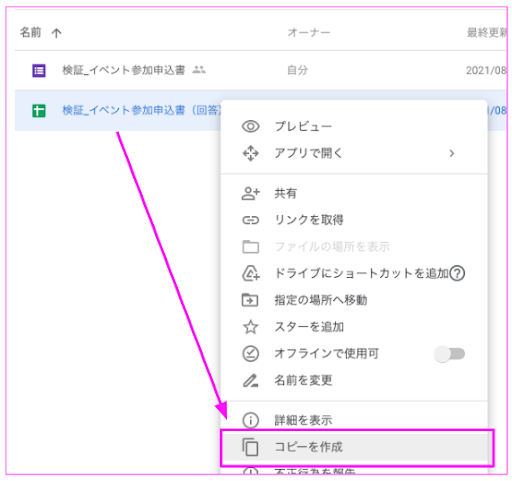This screenshot has width=512, height=481.
Task: Click the オーナー column header
Action: (309, 32)
